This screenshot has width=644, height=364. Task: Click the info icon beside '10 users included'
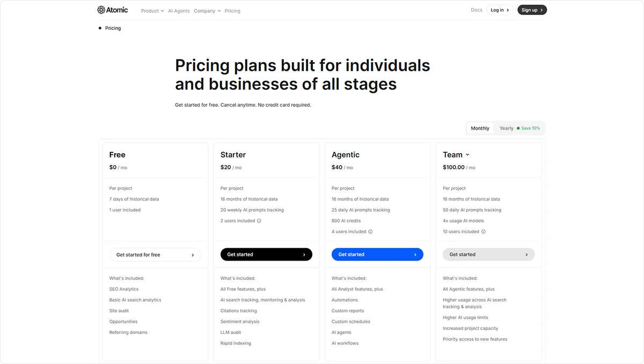(484, 231)
